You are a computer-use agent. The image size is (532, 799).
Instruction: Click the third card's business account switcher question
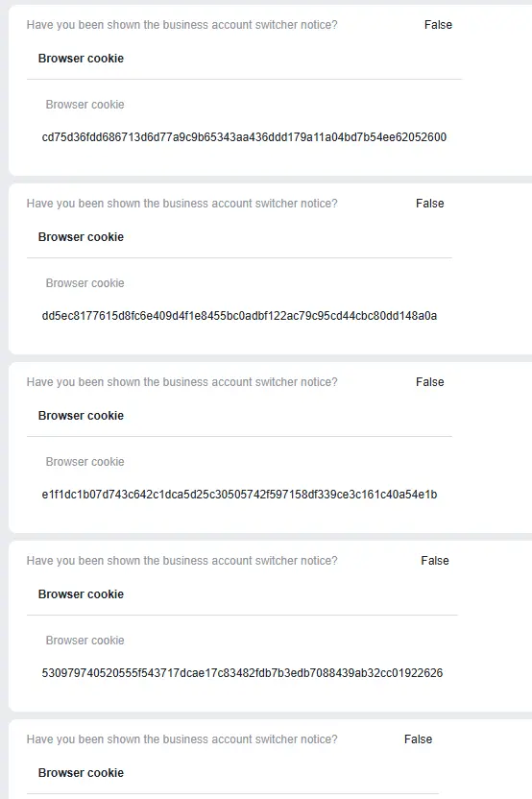181,382
